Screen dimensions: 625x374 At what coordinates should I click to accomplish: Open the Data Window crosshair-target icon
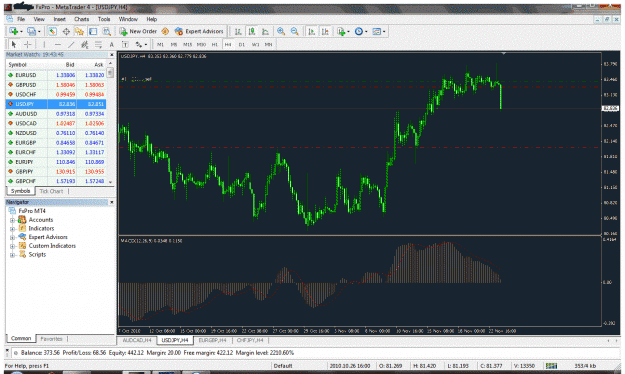[x=66, y=31]
